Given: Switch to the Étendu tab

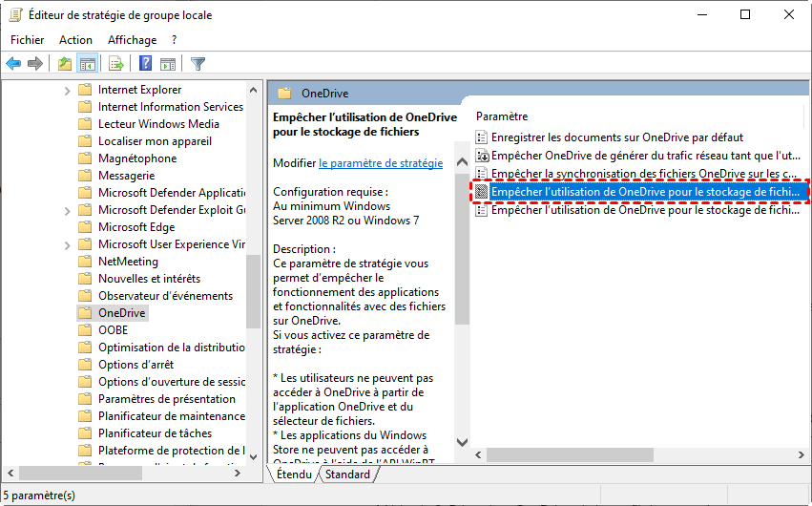Looking at the screenshot, I should click(294, 474).
